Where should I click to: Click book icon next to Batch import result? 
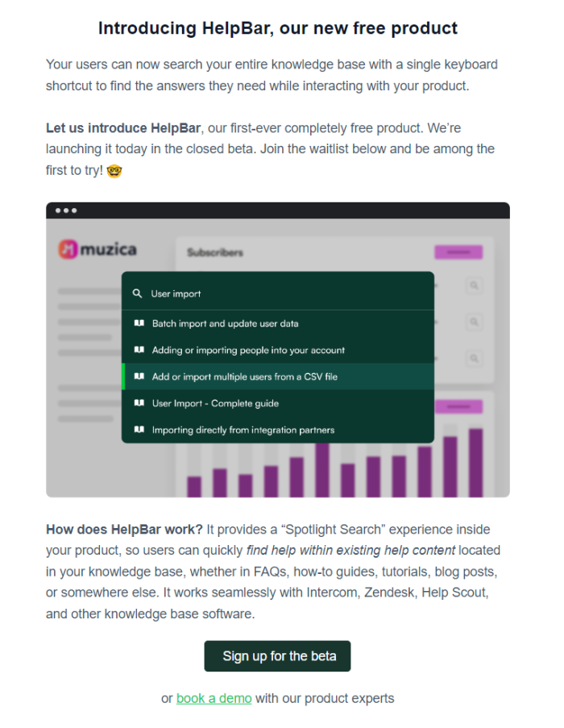139,323
